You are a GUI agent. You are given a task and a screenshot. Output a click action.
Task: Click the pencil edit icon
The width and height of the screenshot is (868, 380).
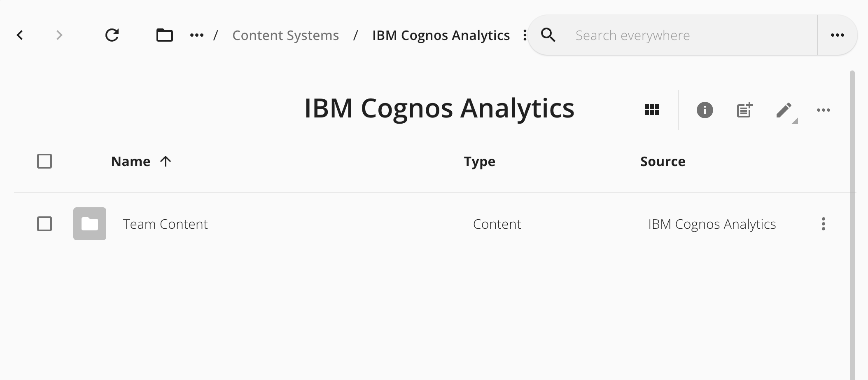pyautogui.click(x=784, y=110)
